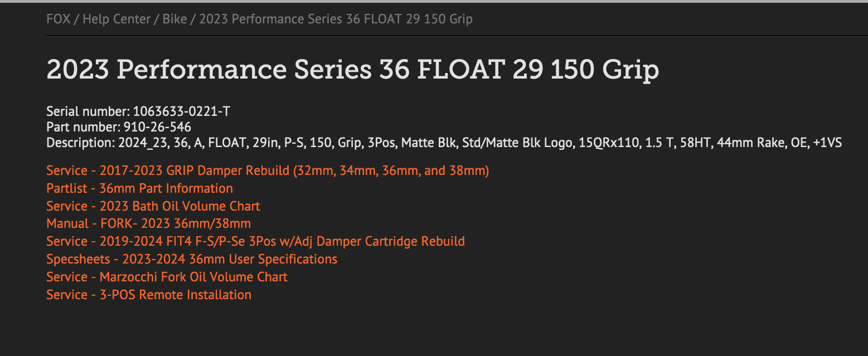868x356 pixels.
Task: Click the page heading '2023 Performance Series 36 FLOAT'
Action: pyautogui.click(x=352, y=71)
